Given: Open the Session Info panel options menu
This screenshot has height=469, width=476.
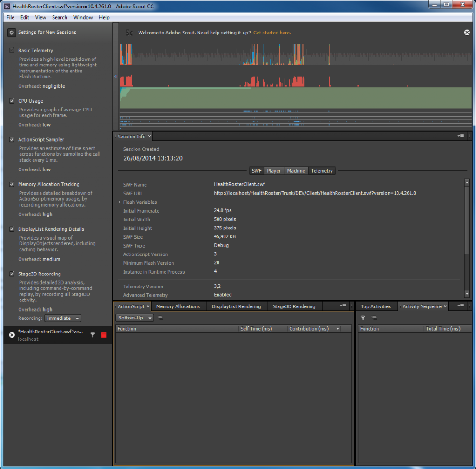Looking at the screenshot, I should (461, 136).
